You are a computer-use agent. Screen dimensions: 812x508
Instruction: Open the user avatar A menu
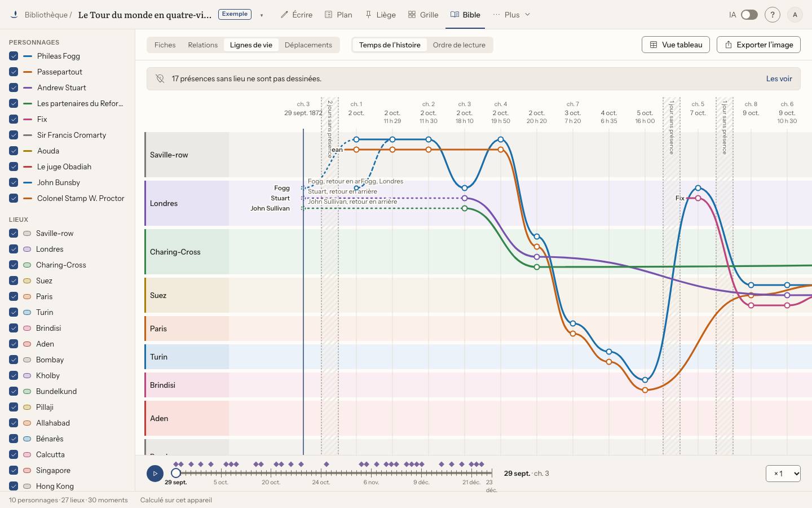coord(795,15)
